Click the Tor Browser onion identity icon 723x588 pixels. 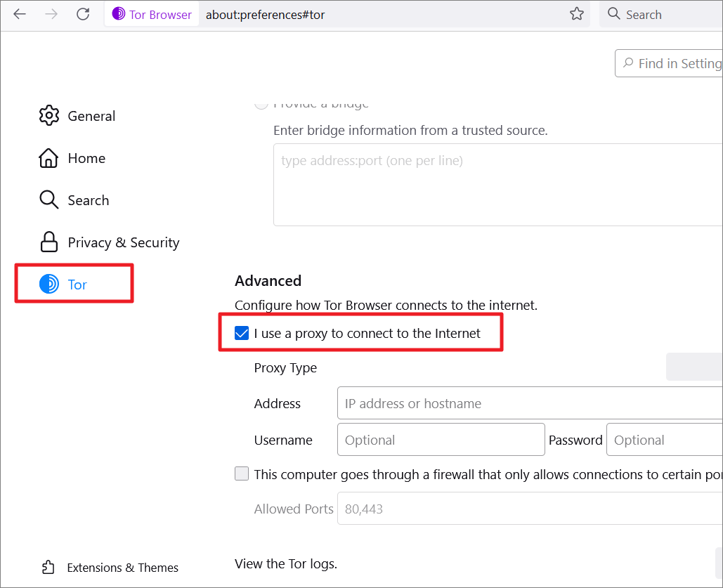click(119, 14)
